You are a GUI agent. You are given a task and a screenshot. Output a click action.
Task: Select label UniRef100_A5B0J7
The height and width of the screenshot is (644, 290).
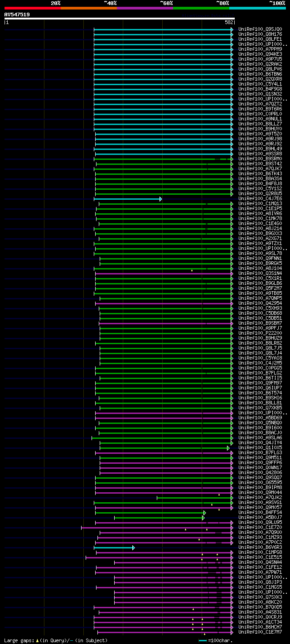click(260, 517)
